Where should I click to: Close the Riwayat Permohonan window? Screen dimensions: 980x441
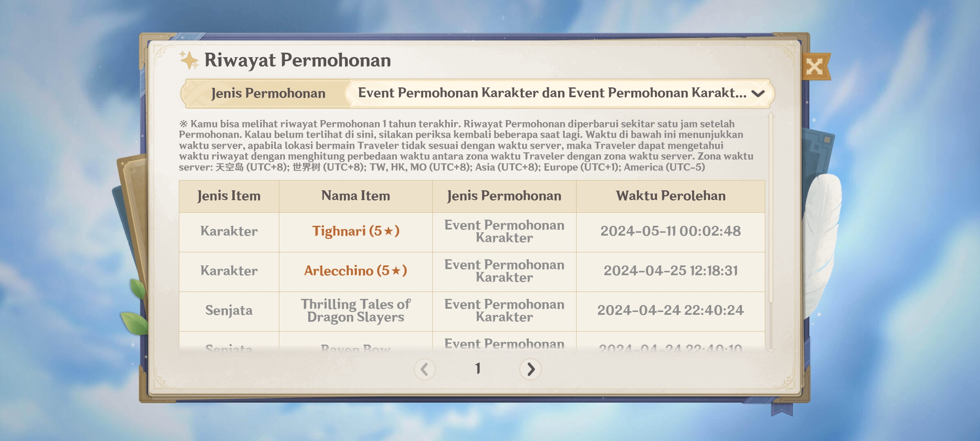pos(815,67)
